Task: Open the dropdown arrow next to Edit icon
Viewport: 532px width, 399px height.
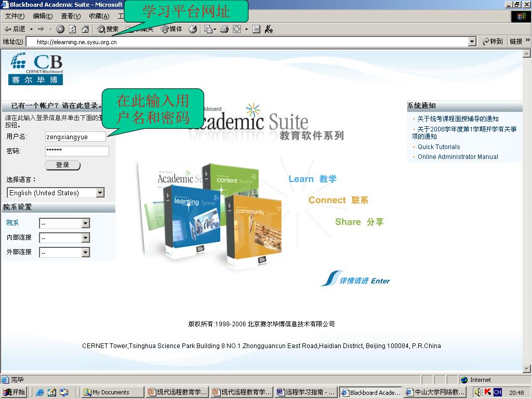Action: [x=246, y=29]
